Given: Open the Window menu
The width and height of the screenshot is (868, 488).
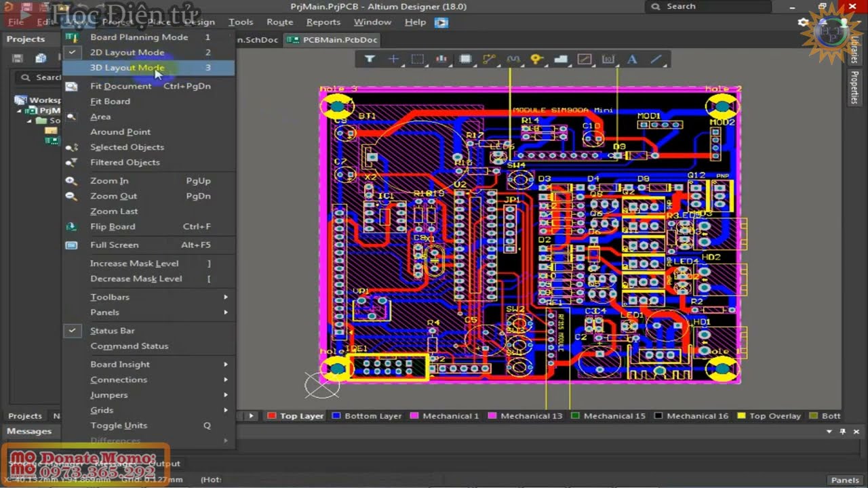Looking at the screenshot, I should click(372, 22).
